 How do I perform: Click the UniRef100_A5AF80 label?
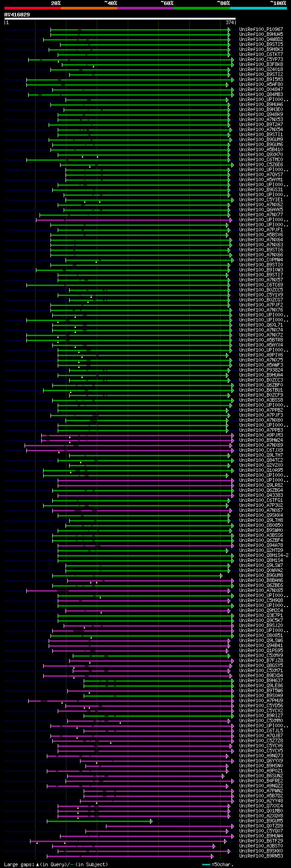point(261,84)
